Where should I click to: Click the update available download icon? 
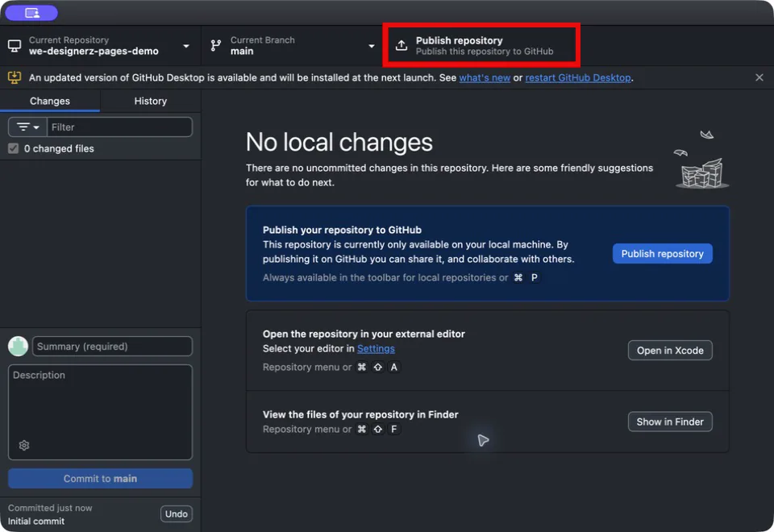[x=15, y=77]
